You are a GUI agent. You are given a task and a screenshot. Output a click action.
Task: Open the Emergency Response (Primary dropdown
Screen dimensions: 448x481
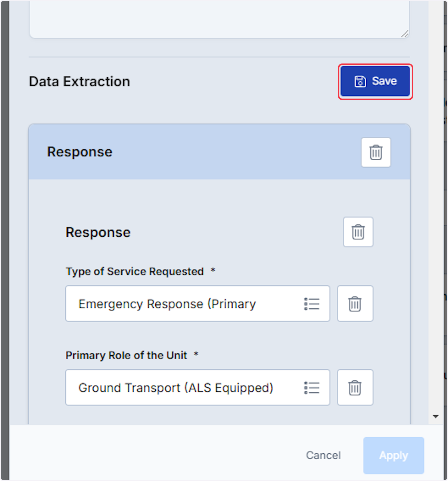[197, 304]
